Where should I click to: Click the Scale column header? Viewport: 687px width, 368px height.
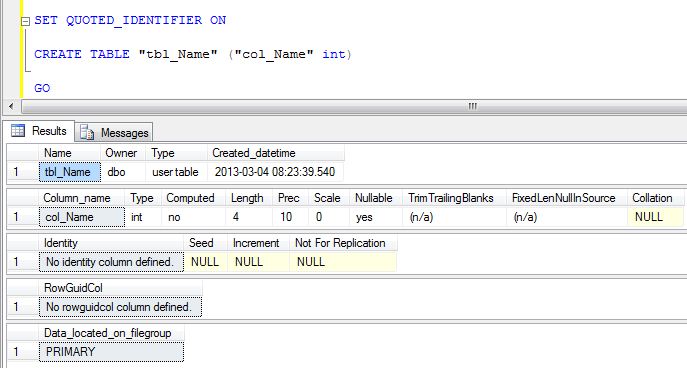[x=329, y=198]
